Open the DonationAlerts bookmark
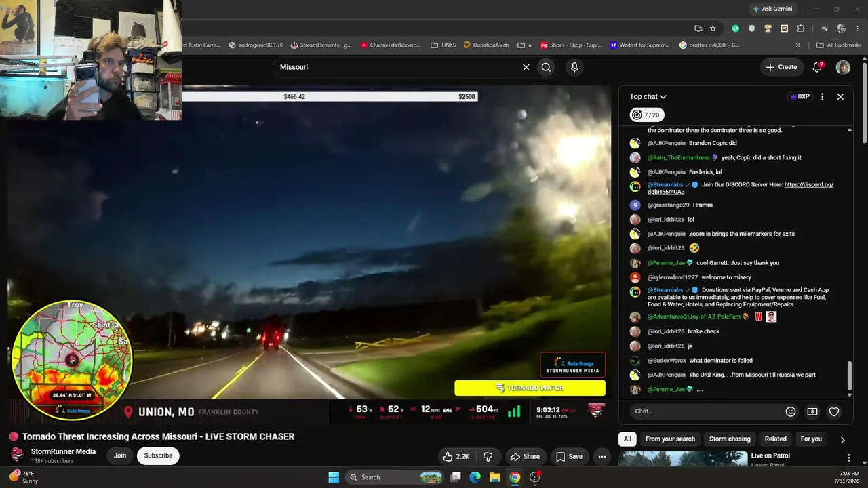 pos(486,45)
